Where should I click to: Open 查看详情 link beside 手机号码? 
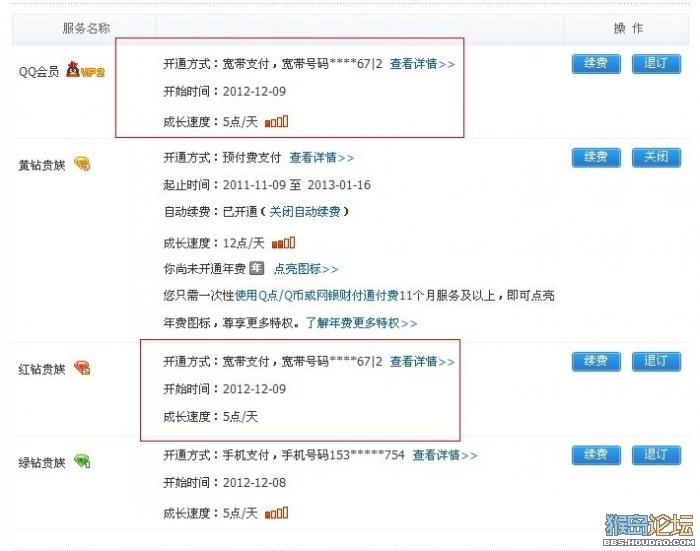pos(445,455)
